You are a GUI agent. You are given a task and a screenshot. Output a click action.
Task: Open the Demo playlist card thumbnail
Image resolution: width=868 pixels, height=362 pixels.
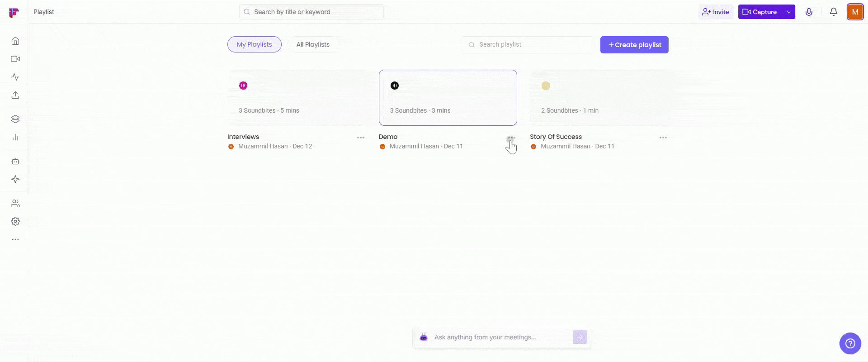point(448,98)
